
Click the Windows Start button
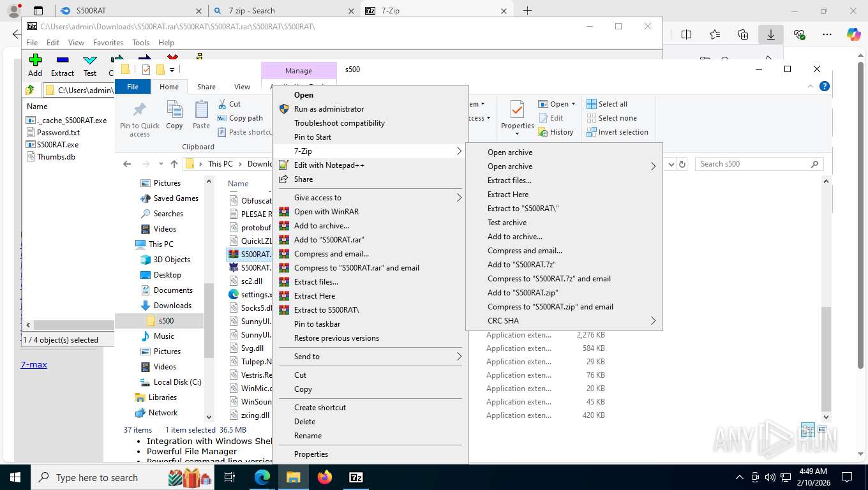point(15,477)
